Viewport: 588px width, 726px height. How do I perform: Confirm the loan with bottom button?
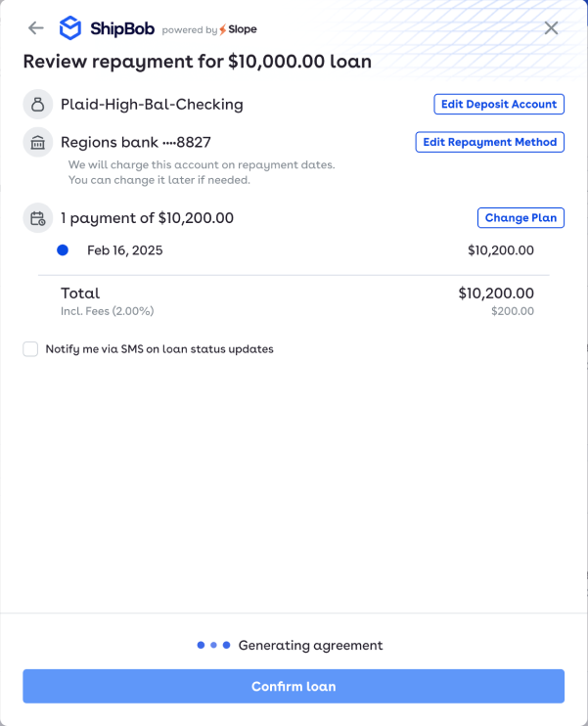294,686
